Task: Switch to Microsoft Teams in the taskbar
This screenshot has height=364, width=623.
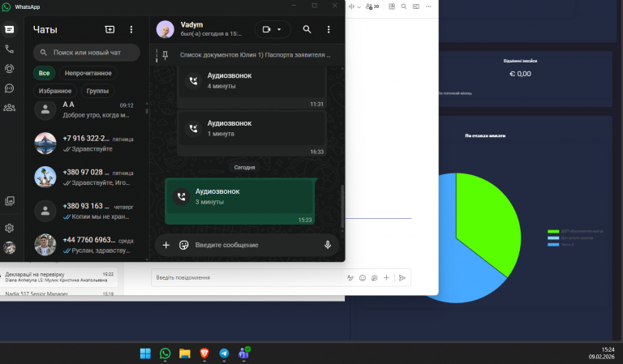Action: click(x=243, y=353)
